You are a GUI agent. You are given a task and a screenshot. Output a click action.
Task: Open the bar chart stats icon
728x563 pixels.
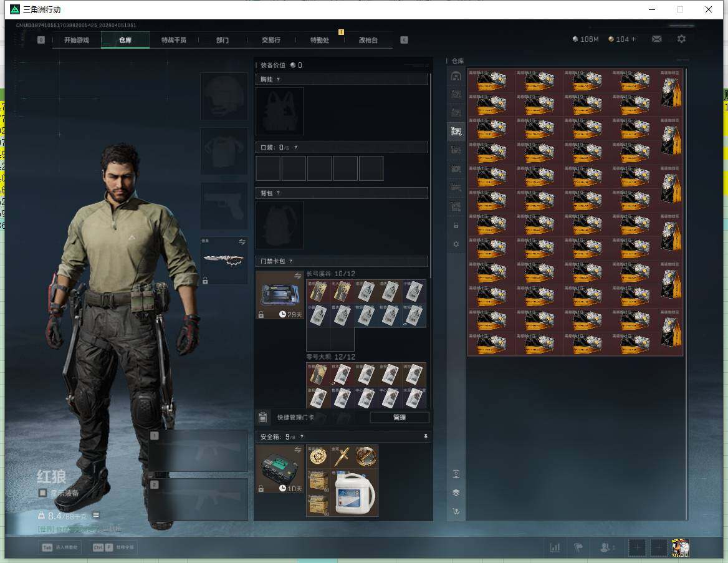555,547
